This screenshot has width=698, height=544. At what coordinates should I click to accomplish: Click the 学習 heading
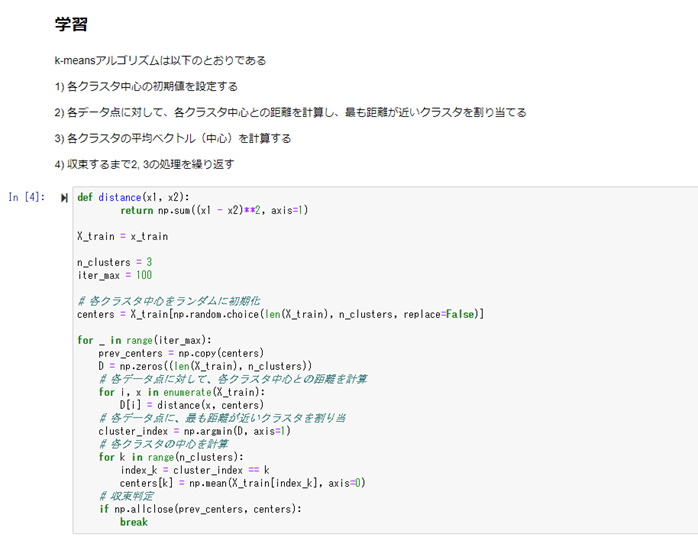coord(71,24)
